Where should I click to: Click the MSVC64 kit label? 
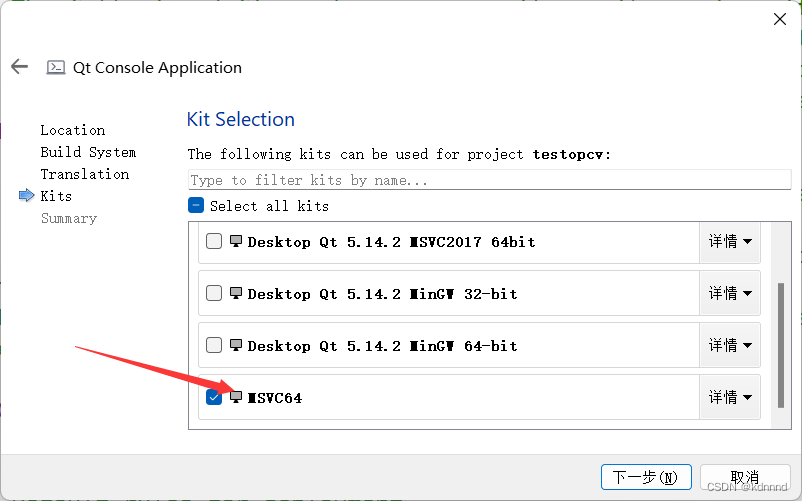[275, 398]
